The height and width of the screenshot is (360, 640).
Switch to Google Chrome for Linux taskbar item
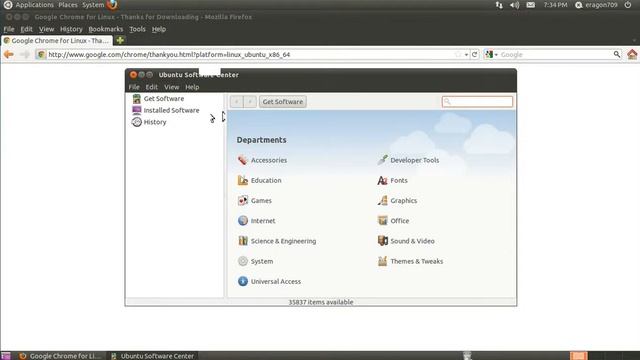click(60, 356)
